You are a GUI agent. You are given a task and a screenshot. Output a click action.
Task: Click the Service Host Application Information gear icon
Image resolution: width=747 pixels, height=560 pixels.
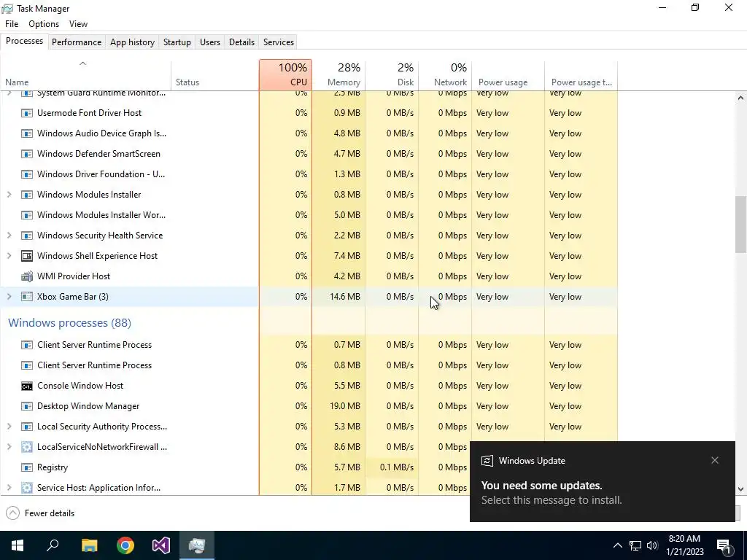[x=27, y=488]
